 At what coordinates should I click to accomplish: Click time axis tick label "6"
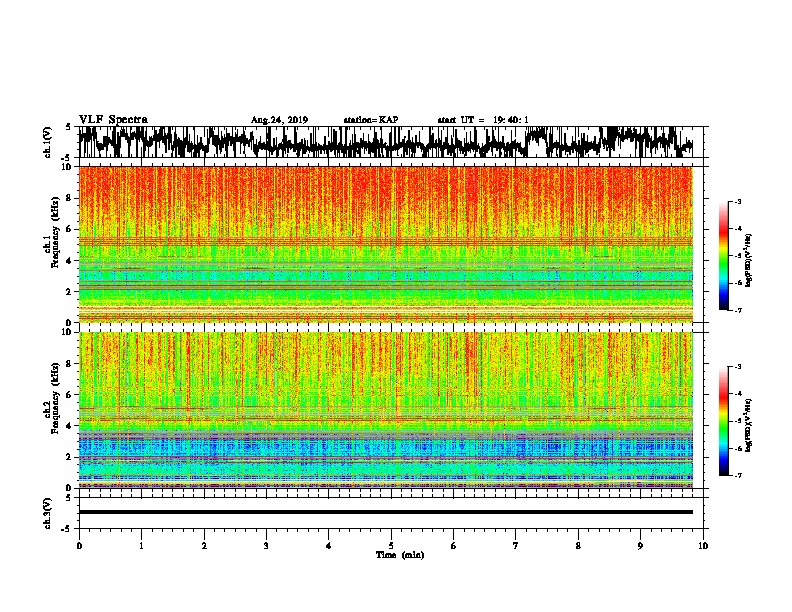point(453,546)
